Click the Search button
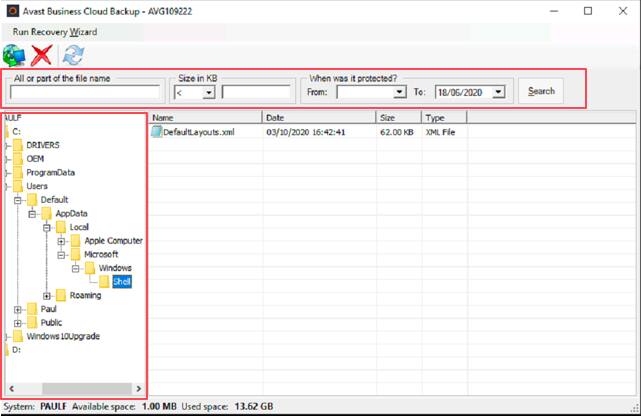Image resolution: width=641 pixels, height=416 pixels. coord(541,91)
